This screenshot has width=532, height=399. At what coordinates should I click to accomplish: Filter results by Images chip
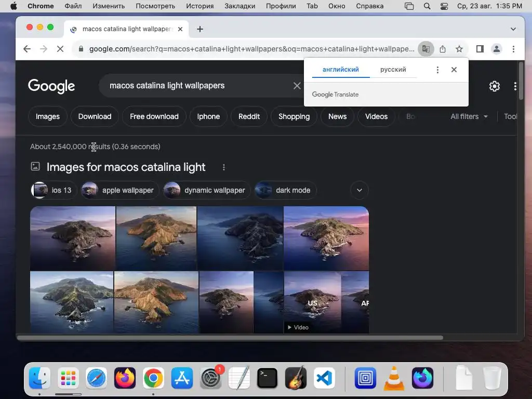(x=47, y=117)
